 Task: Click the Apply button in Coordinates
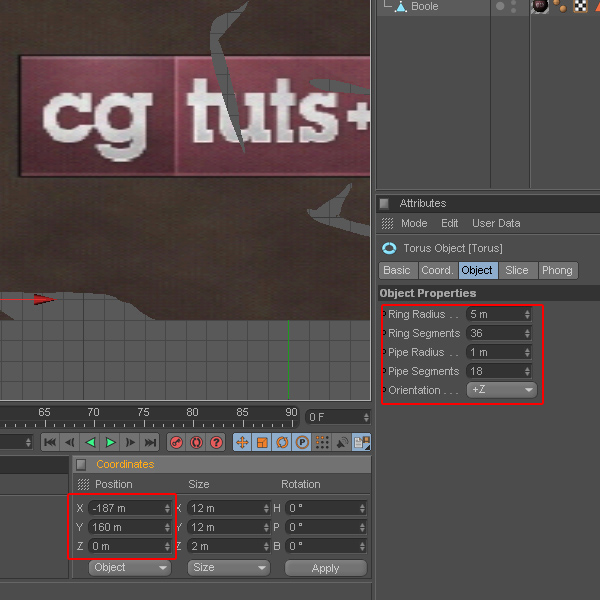[326, 568]
